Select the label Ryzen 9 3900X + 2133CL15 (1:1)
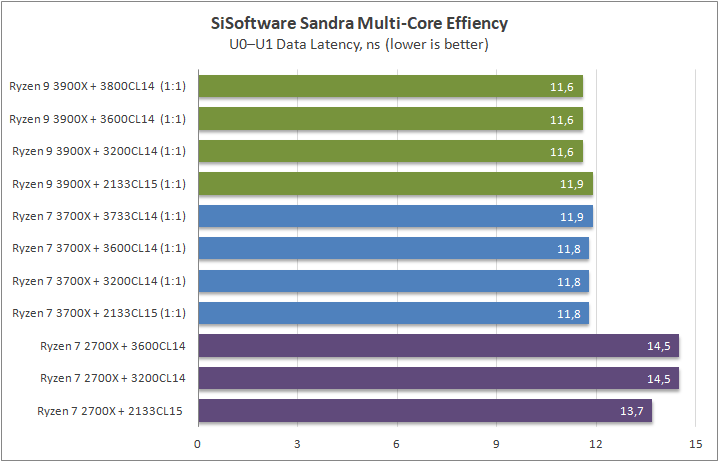719x462 pixels. click(x=99, y=184)
